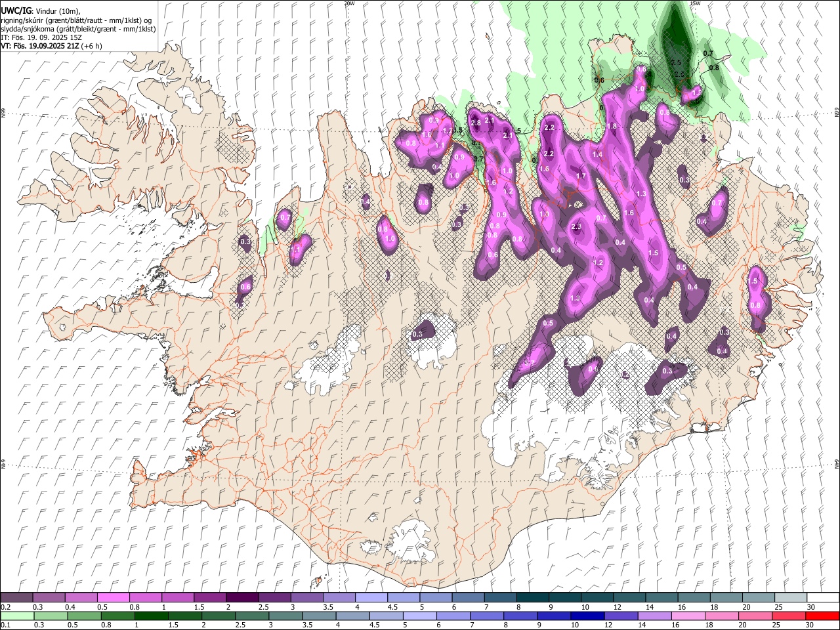This screenshot has height=630, width=840.
Task: Click the '0.2' snowfall legend label
Action: click(x=5, y=607)
